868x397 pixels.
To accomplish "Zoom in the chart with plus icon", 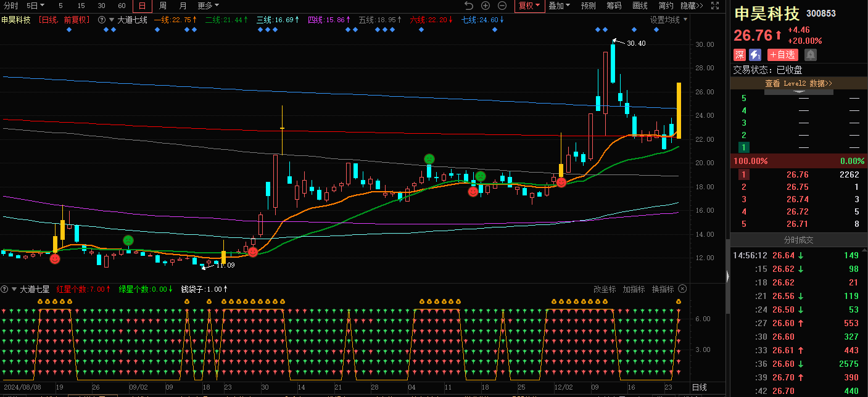I will click(x=486, y=6).
